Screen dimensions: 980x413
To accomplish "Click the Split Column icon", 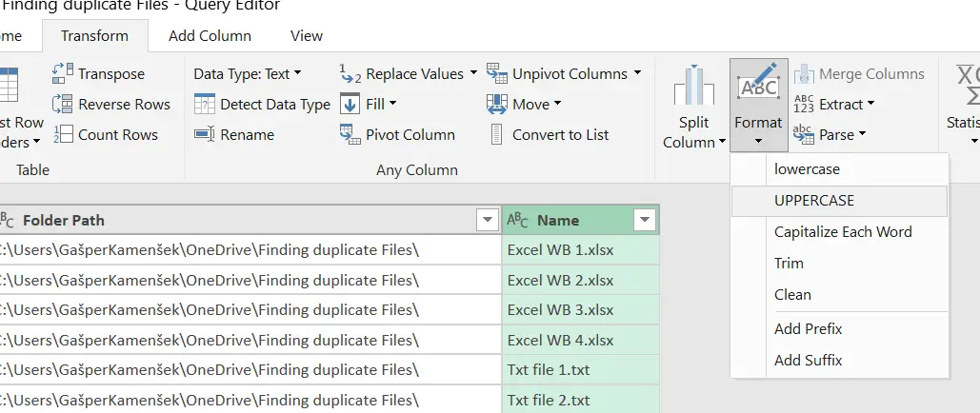I will tap(693, 86).
